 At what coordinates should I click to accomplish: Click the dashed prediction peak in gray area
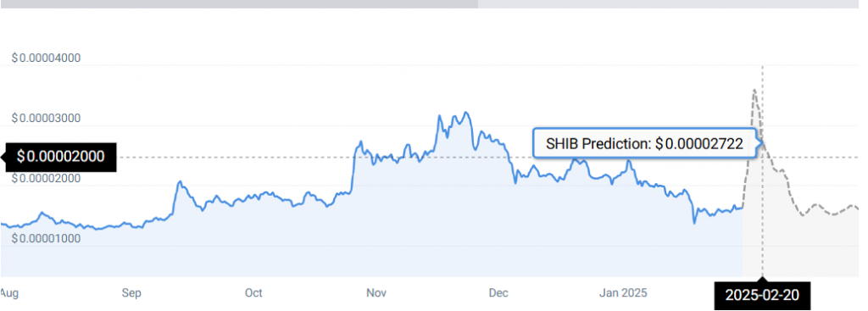754,90
